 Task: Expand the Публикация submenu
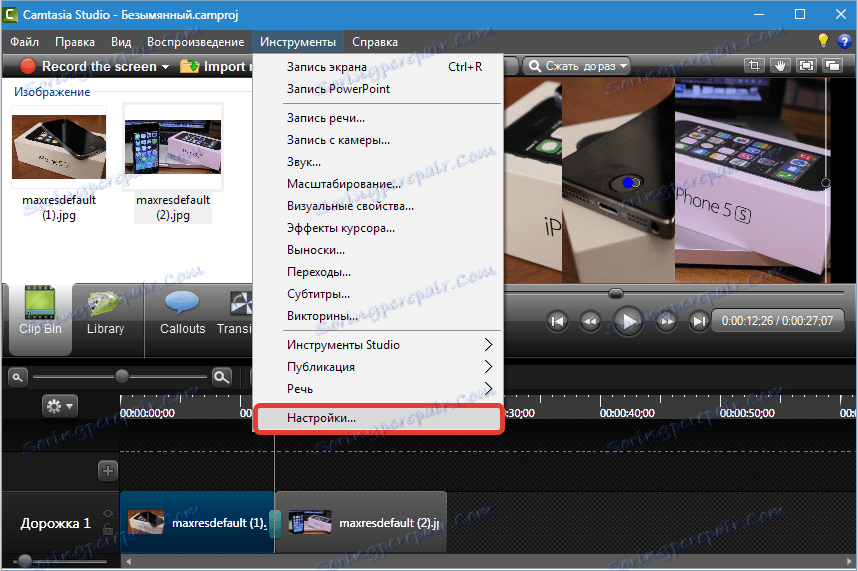coord(378,367)
